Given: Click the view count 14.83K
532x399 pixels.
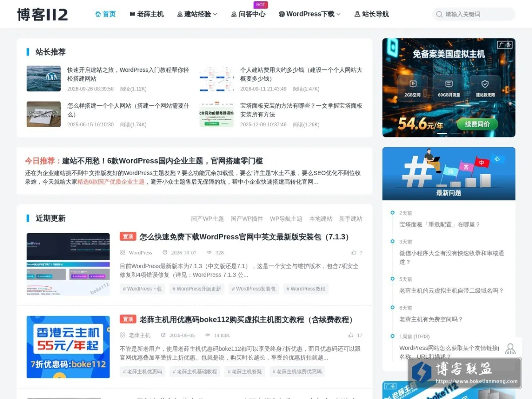Looking at the screenshot, I should [x=222, y=336].
